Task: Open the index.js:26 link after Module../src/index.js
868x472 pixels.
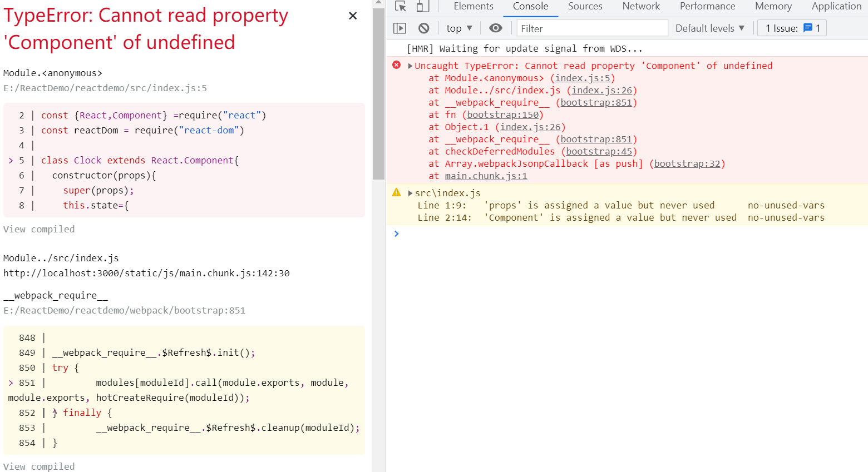Action: [602, 91]
